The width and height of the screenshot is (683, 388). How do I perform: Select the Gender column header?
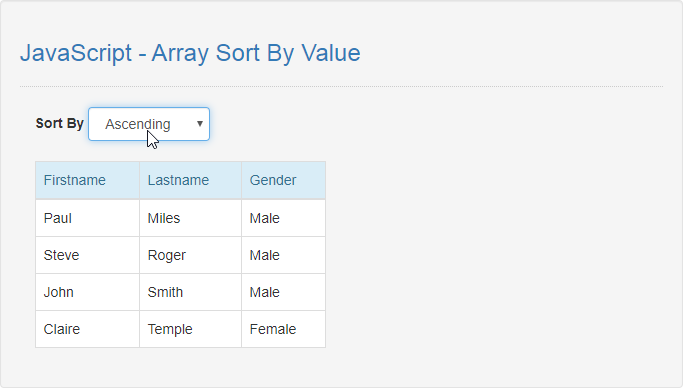pyautogui.click(x=284, y=180)
